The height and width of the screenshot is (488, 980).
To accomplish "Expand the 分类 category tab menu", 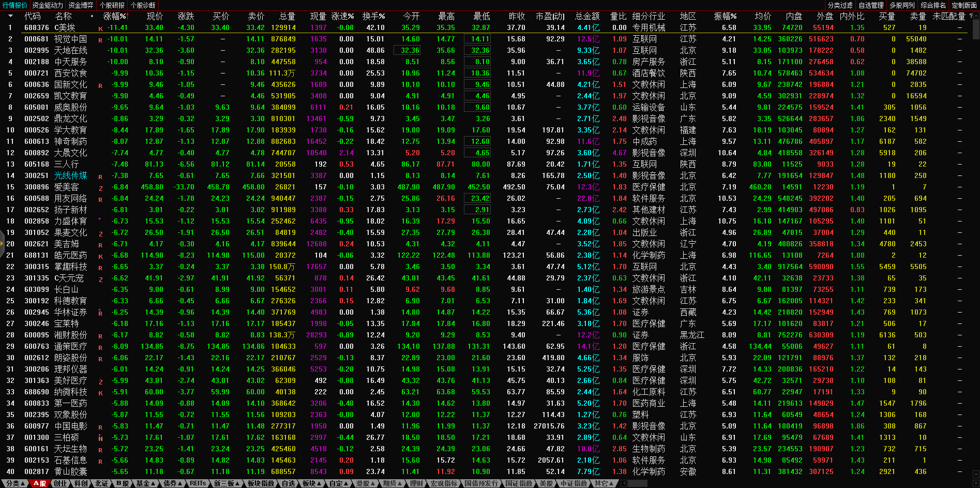I will (x=14, y=483).
